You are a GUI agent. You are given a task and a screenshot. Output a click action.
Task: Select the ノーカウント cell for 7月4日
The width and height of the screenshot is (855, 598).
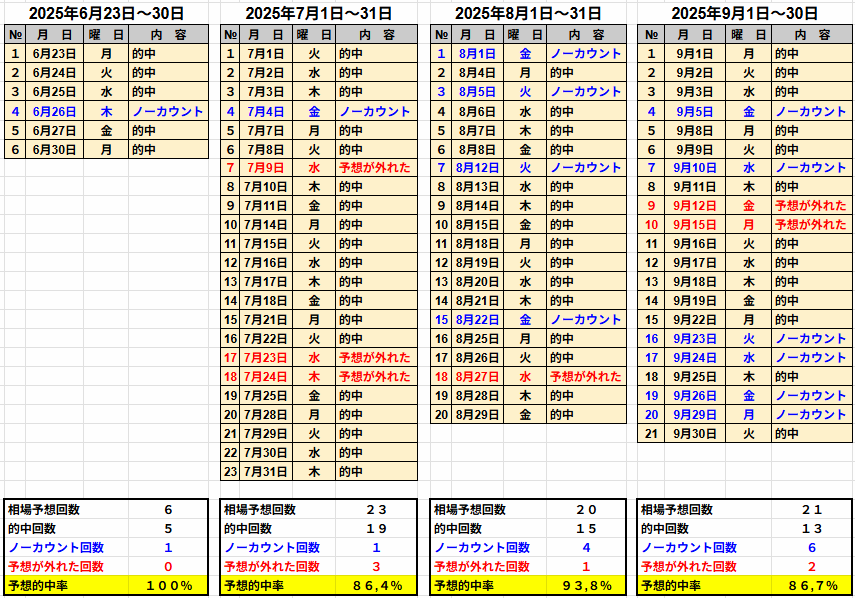(x=374, y=111)
